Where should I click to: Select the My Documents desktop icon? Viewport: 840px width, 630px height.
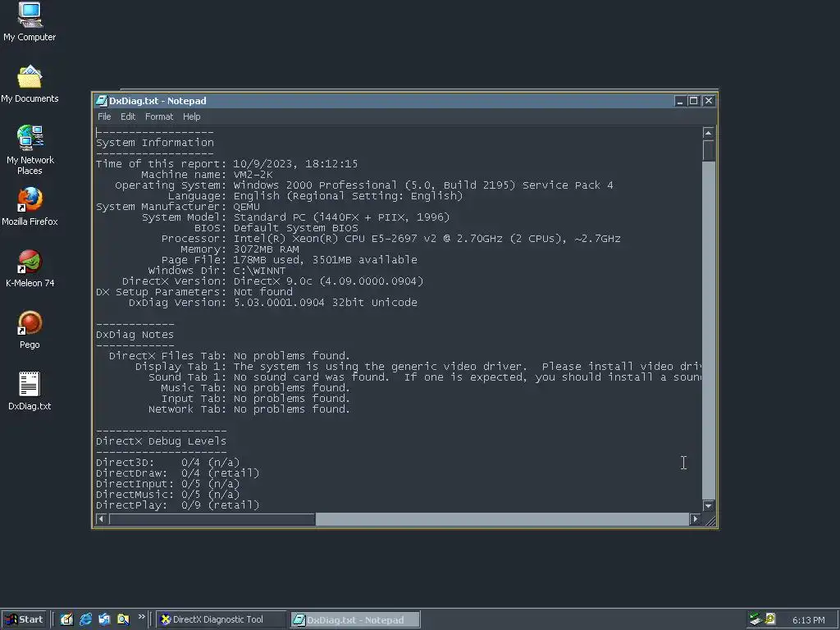[30, 84]
